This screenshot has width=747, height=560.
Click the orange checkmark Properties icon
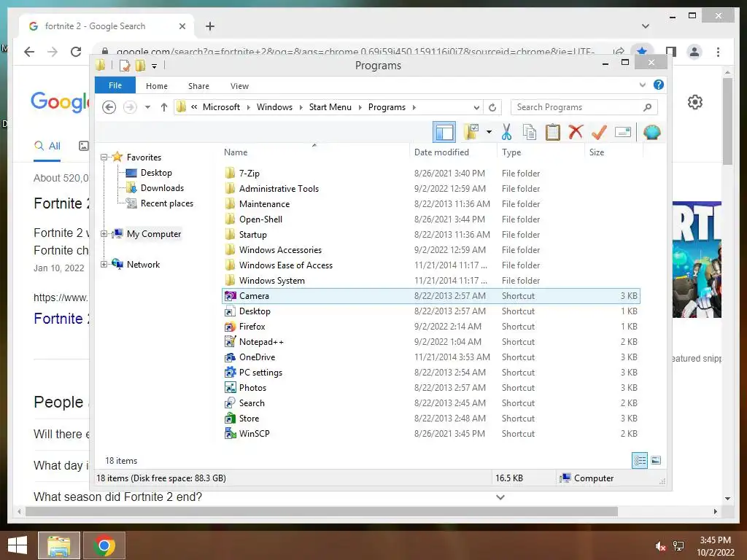(599, 132)
